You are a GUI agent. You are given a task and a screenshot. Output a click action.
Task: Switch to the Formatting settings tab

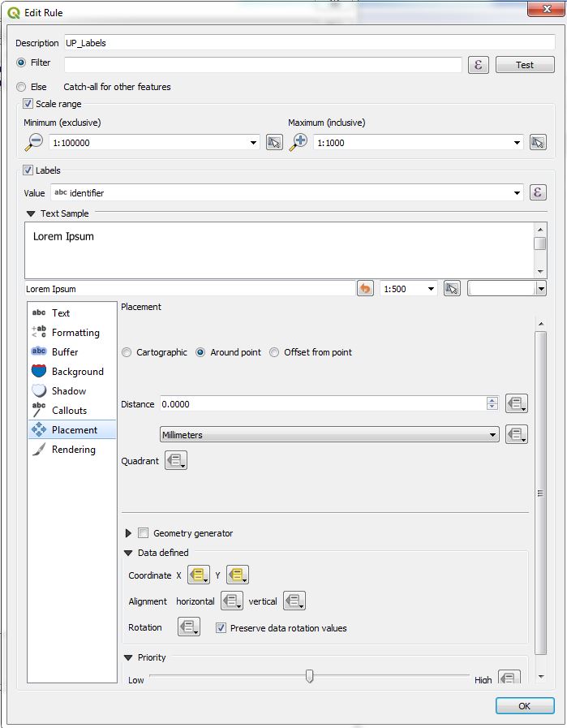click(72, 333)
